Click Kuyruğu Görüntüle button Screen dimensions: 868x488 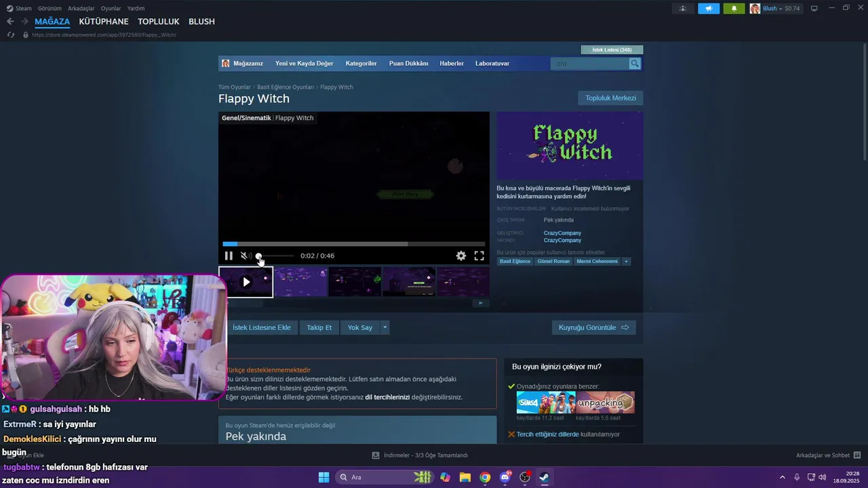click(594, 327)
